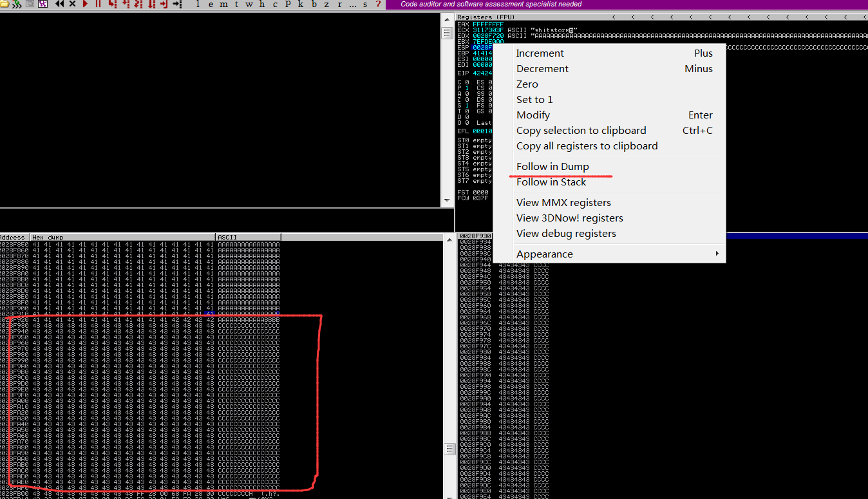868x499 pixels.
Task: Click the Step into toolbar icon
Action: click(113, 4)
